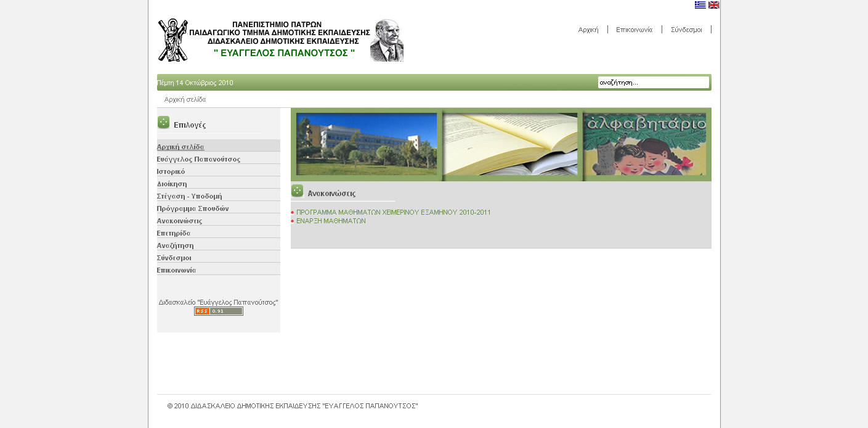Click the Ανακοινώσεις section heading in content

331,194
